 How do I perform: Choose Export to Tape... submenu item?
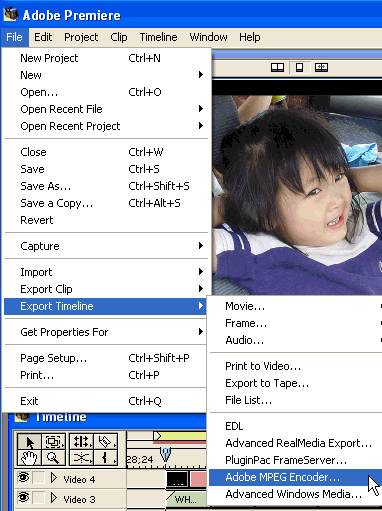tap(295, 383)
